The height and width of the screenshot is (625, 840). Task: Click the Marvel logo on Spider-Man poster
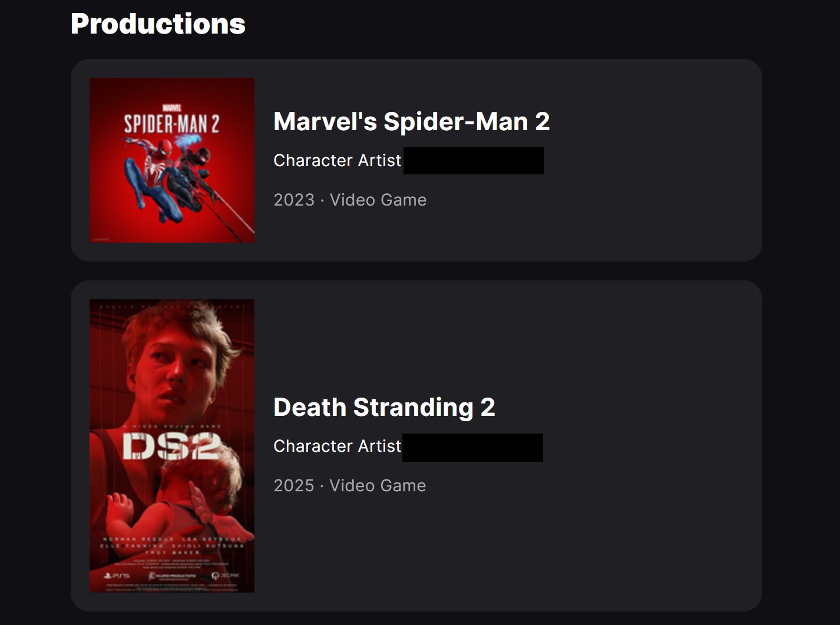pyautogui.click(x=171, y=108)
